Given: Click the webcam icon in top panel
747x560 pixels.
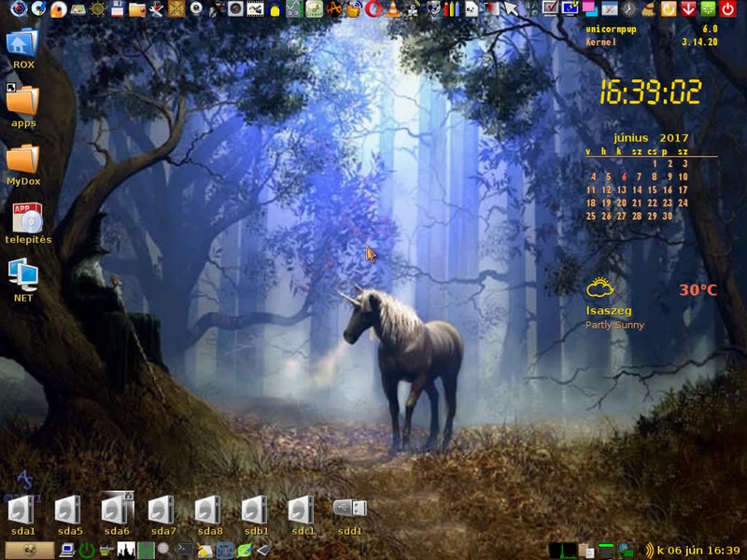Looking at the screenshot, I should click(195, 9).
